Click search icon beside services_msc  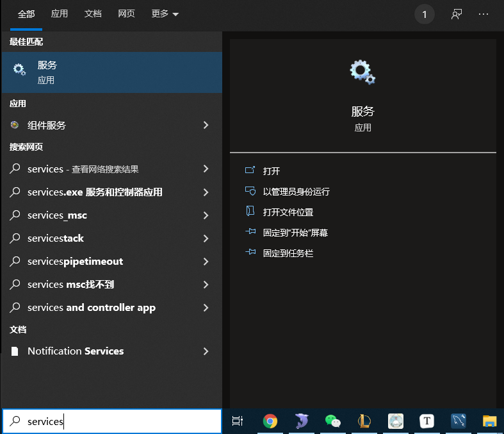coord(15,215)
